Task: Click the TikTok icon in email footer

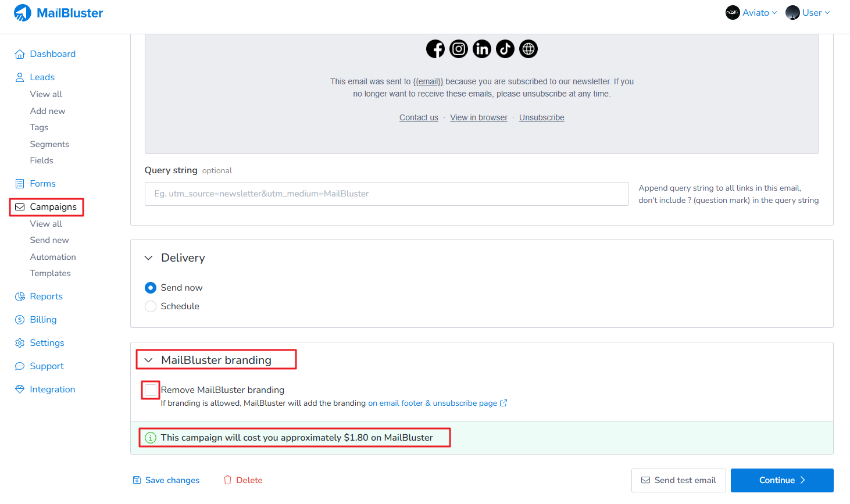Action: (505, 49)
